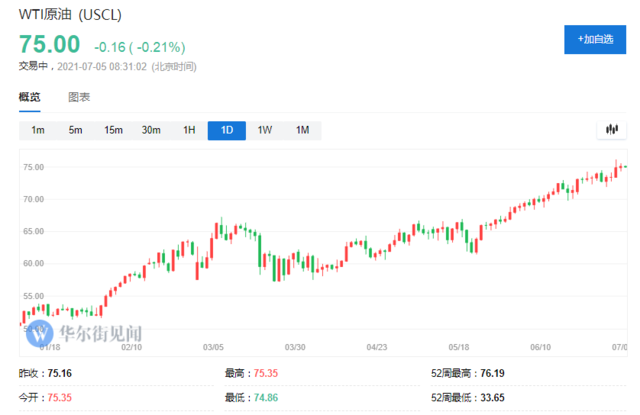Click the 02/10 date on chart axis
640x415 pixels.
coord(131,347)
